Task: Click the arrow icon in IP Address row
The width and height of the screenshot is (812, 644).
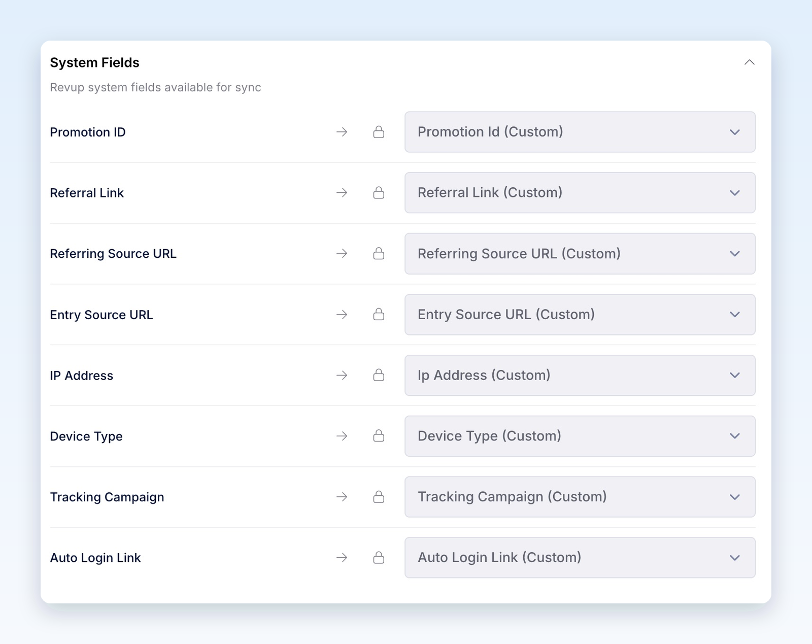Action: 342,375
